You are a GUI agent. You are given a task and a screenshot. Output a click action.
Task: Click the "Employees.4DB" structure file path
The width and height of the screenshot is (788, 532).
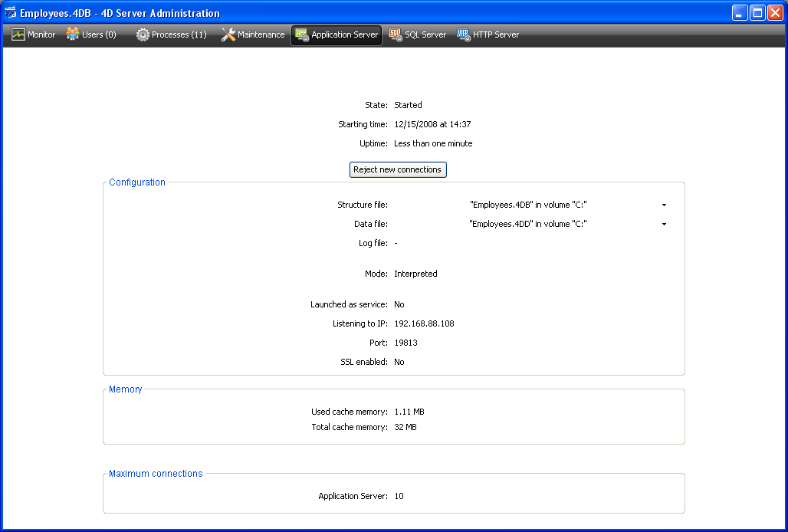tap(528, 205)
